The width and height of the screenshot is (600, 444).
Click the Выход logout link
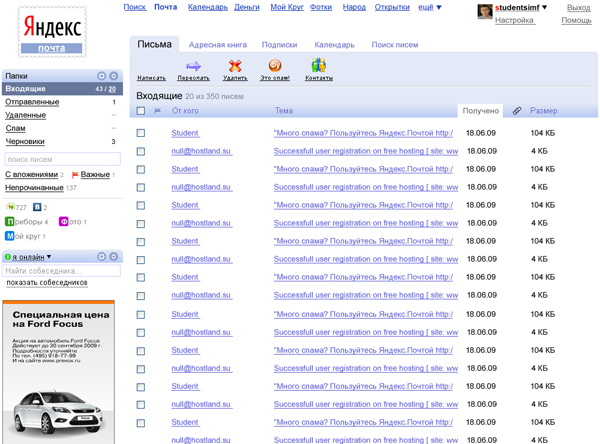[x=578, y=7]
